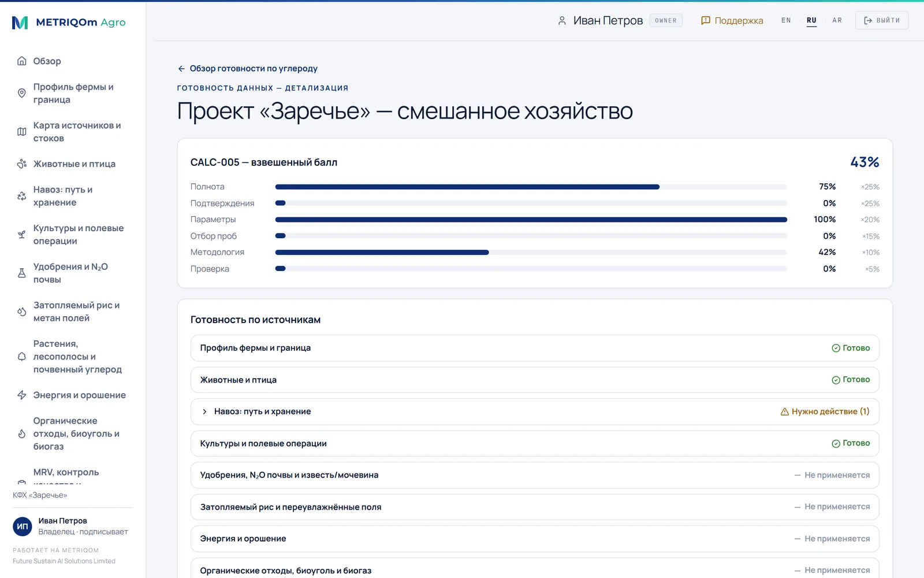Click the Параметры progress bar
This screenshot has width=924, height=578.
[x=531, y=220]
